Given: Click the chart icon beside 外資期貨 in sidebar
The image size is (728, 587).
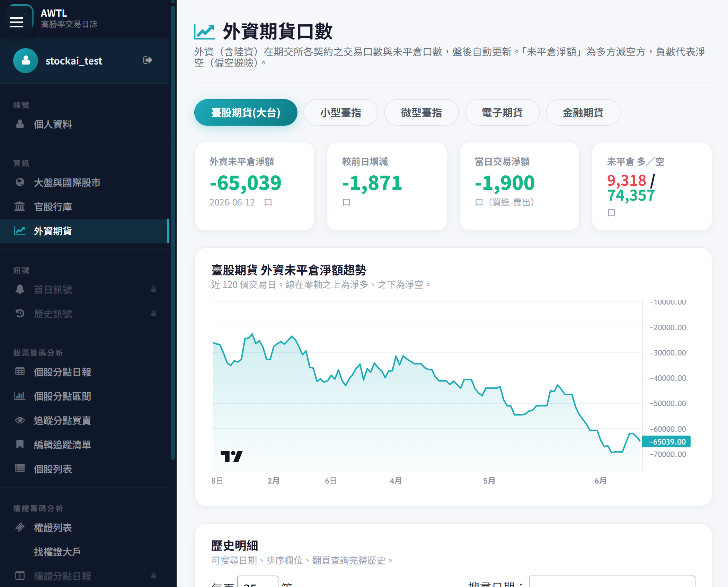Looking at the screenshot, I should click(20, 230).
